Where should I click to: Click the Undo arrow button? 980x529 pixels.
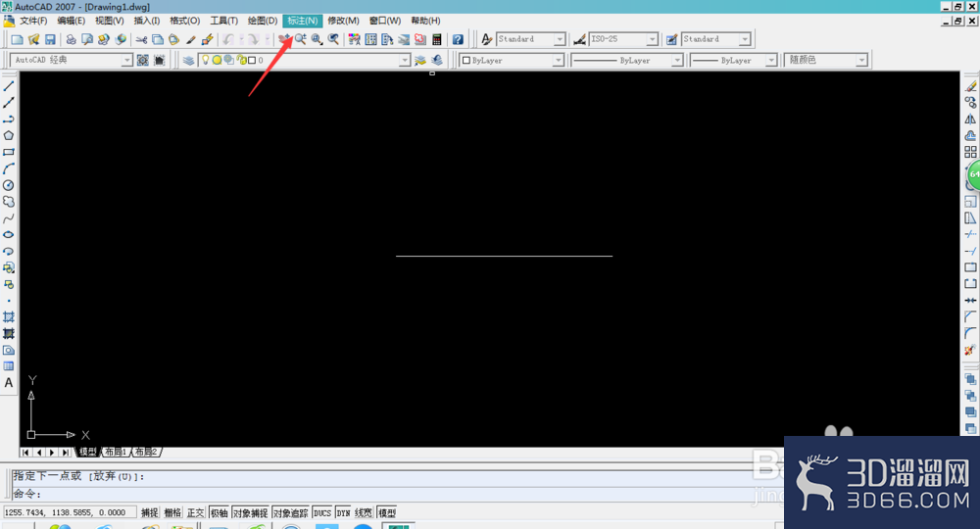[x=227, y=39]
